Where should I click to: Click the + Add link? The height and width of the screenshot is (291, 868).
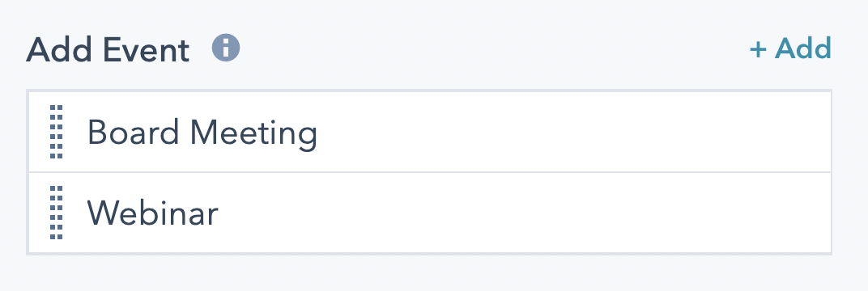(790, 48)
